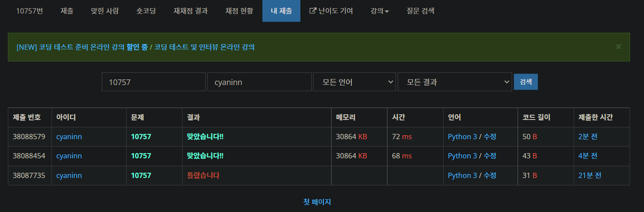Select submission number 38087735

29,175
